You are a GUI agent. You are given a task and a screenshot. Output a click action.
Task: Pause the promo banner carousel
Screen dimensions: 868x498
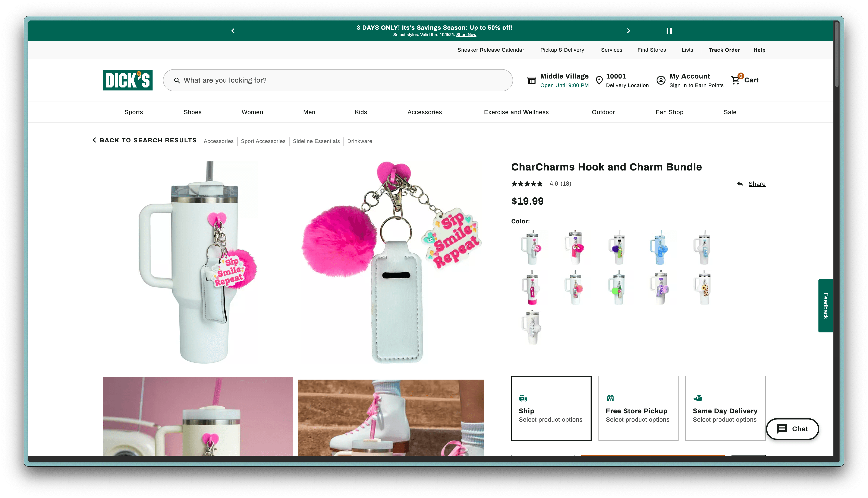tap(669, 31)
